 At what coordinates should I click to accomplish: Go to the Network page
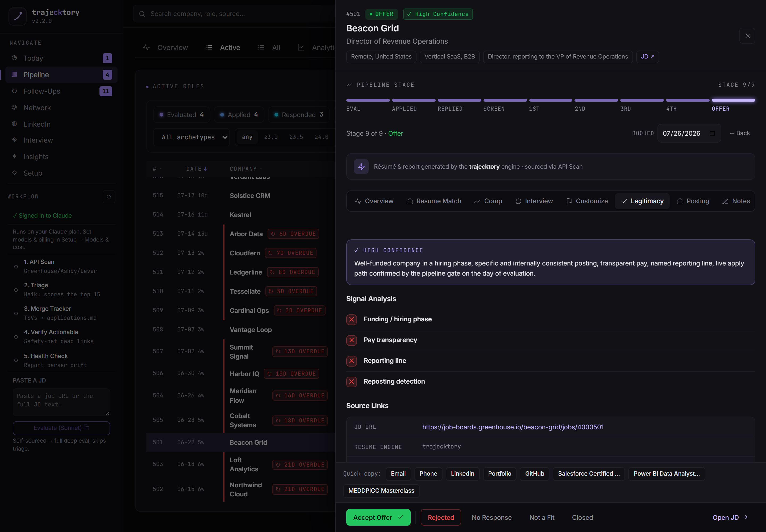[61, 108]
